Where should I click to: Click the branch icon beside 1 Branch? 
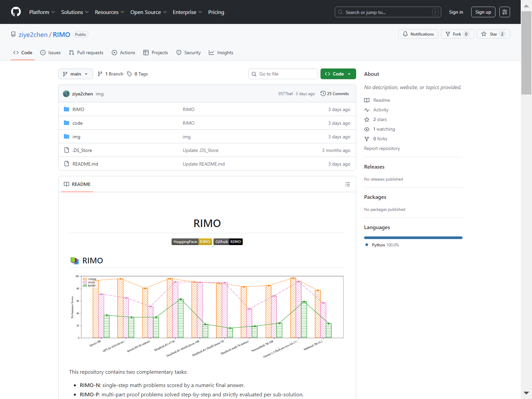pyautogui.click(x=100, y=74)
